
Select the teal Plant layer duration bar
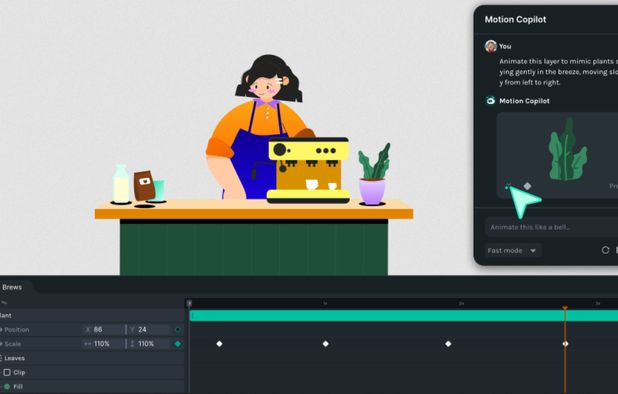pos(404,316)
